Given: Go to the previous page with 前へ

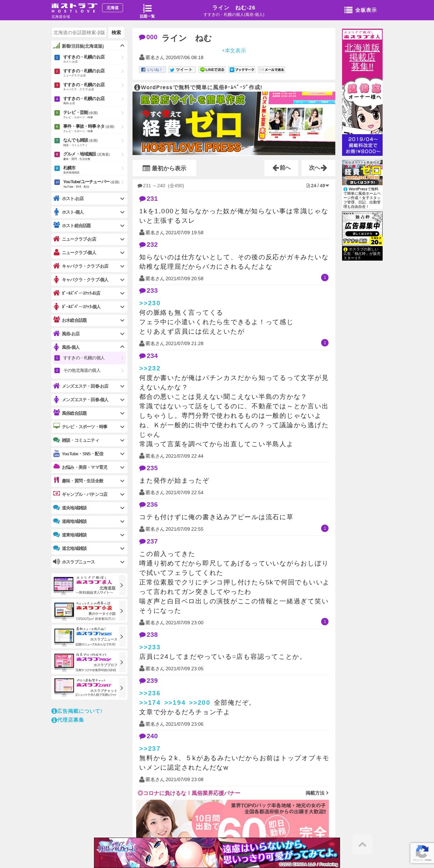Looking at the screenshot, I should click(282, 168).
